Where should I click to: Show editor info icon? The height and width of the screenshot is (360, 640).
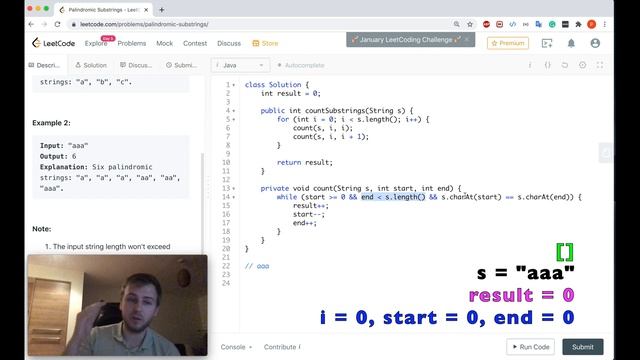coord(530,65)
